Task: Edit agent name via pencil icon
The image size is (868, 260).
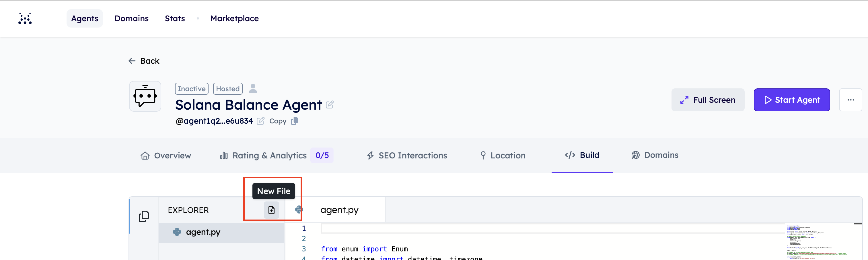Action: [x=330, y=105]
